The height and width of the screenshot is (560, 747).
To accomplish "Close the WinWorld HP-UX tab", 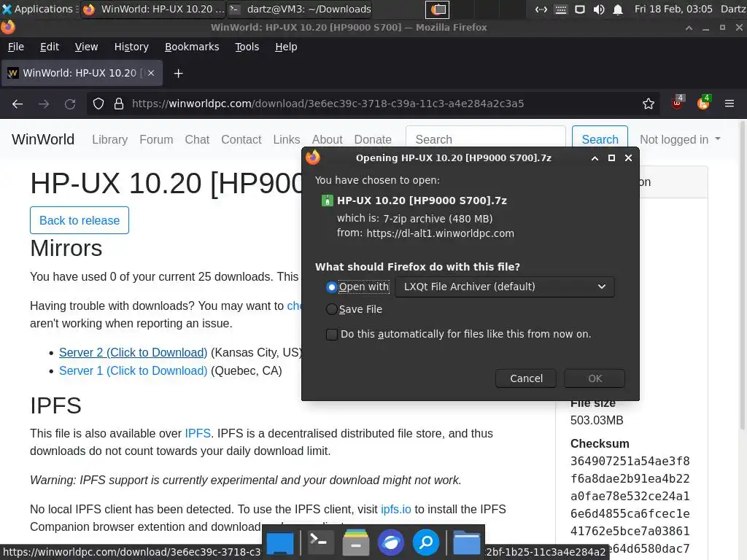I will [151, 73].
